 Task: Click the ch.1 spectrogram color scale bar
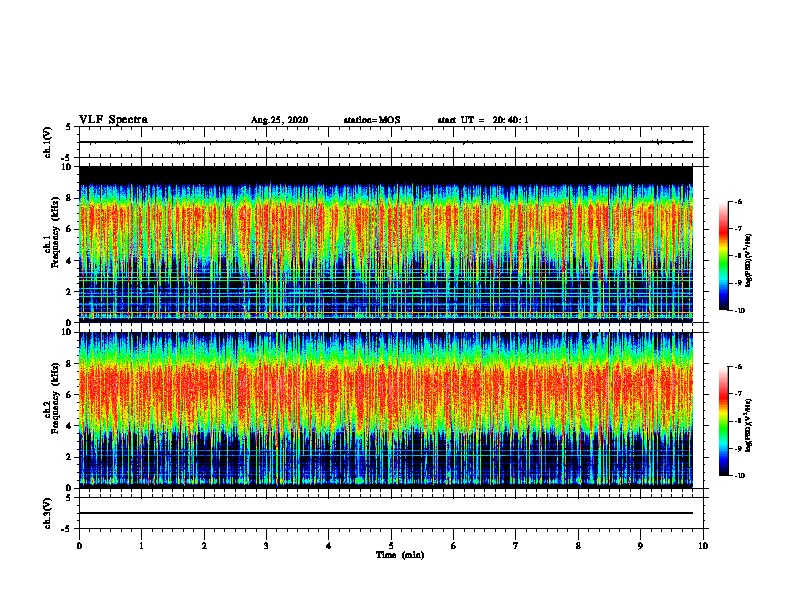(x=724, y=256)
